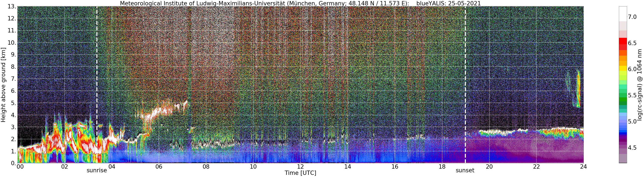This screenshot has width=644, height=177.
Task: Click the colorbar '6.5' tick label
Action: coord(632,43)
